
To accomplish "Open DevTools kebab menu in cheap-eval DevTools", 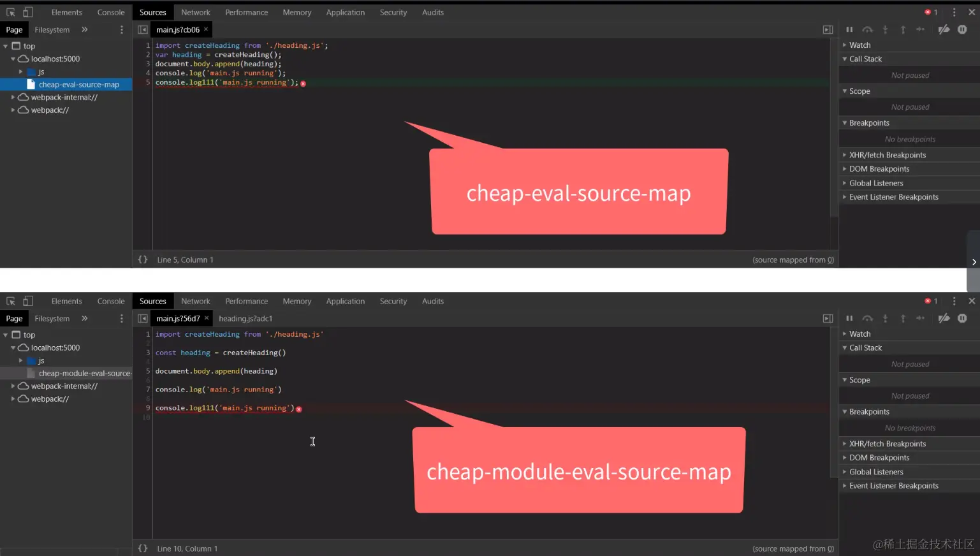I will [x=954, y=12].
